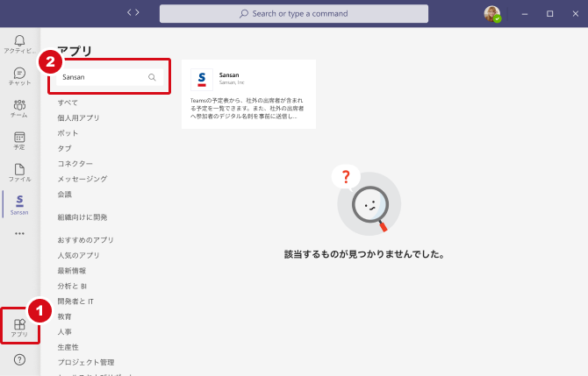The image size is (588, 376).
Task: Select the 組織向けに開発 category
Action: coord(82,217)
